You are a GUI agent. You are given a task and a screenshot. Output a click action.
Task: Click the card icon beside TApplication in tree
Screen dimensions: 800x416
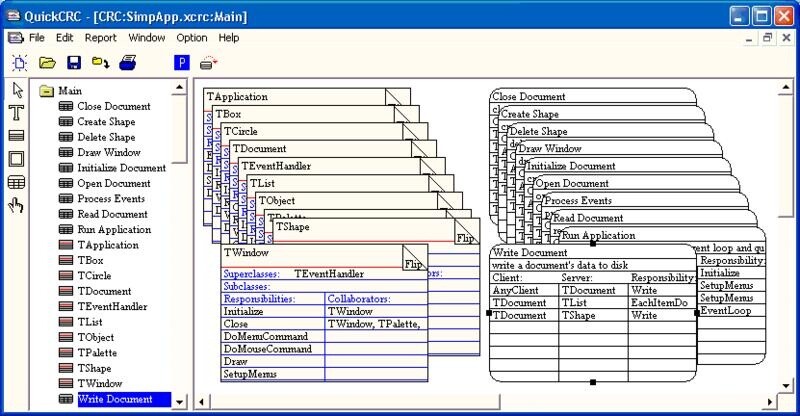66,245
